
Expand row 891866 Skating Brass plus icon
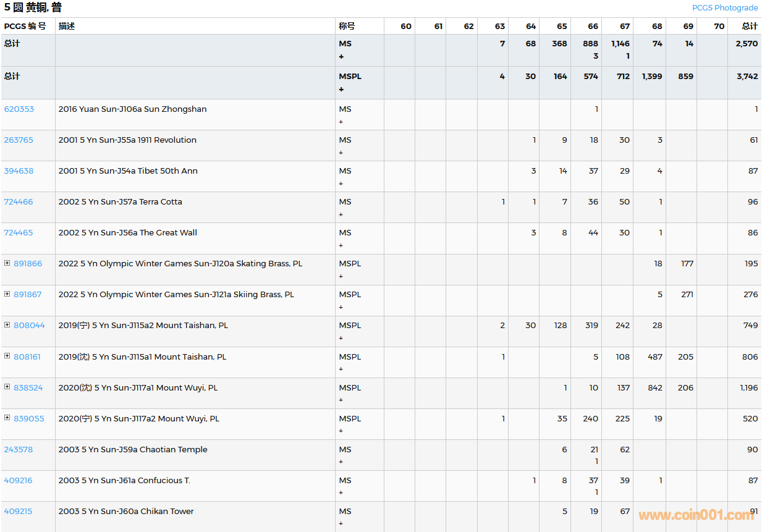click(x=7, y=263)
